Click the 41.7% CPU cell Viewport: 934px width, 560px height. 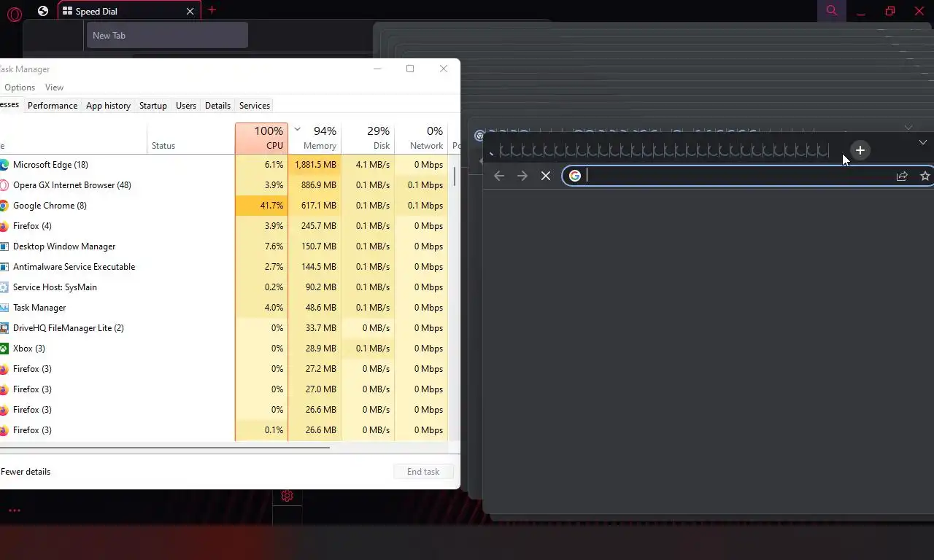[261, 206]
